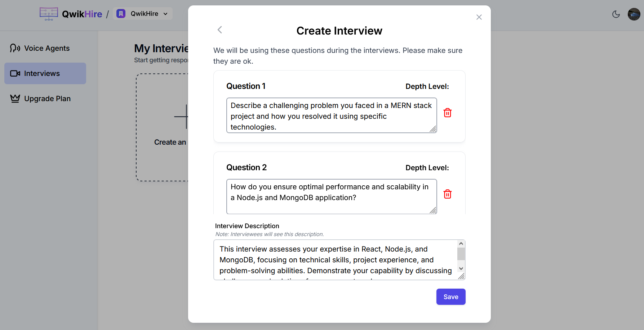
Task: Click the QwikHire logo icon
Action: tap(48, 13)
